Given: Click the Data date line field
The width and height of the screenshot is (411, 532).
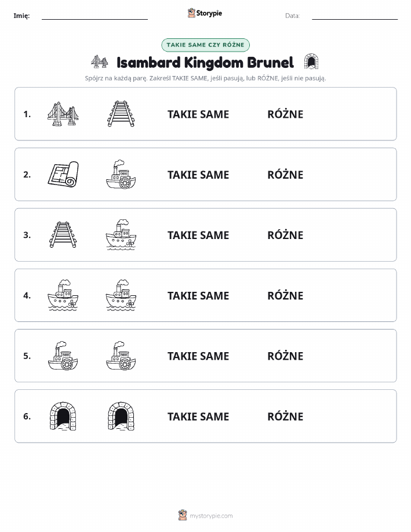Looking at the screenshot, I should [x=355, y=16].
